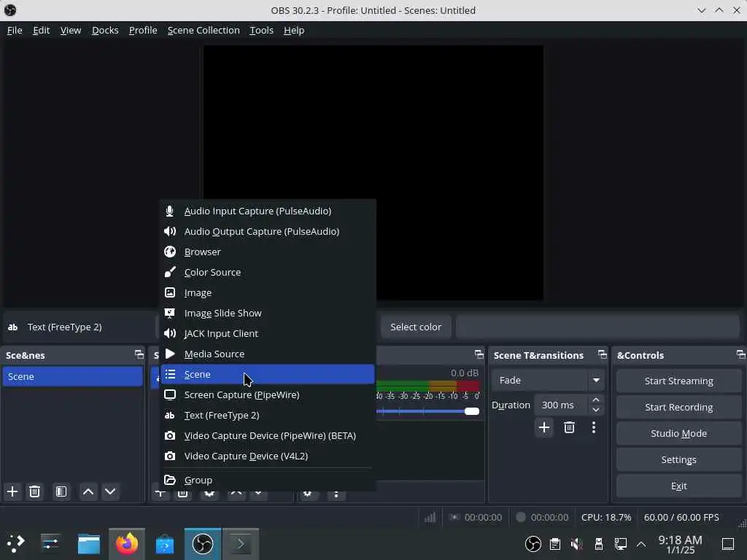Click the audio level meter

tap(427, 385)
